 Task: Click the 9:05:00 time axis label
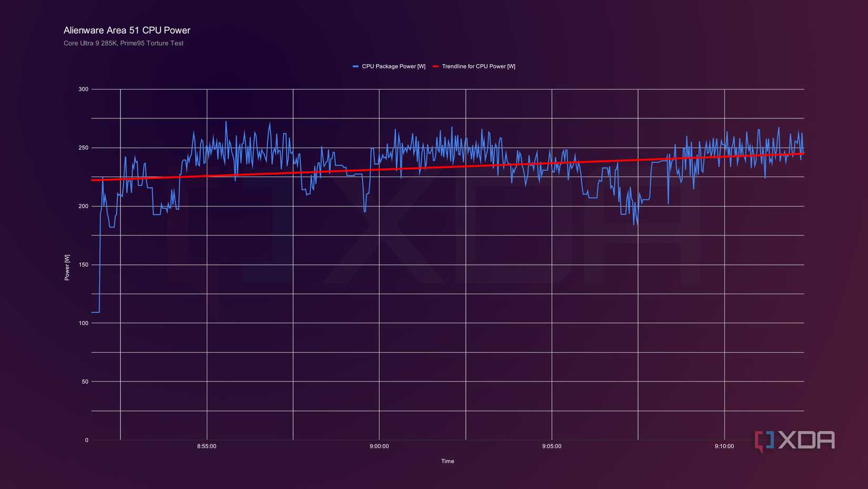(x=552, y=446)
